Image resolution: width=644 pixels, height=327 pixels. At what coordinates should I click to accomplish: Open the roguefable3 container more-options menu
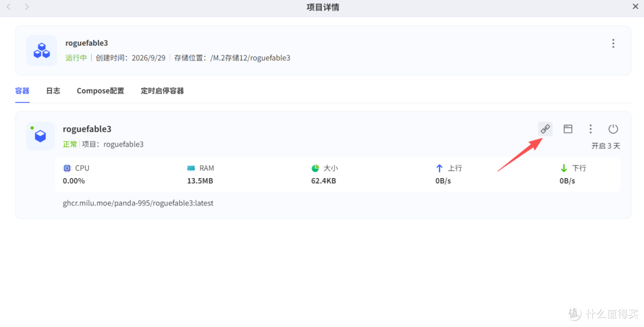click(x=590, y=129)
